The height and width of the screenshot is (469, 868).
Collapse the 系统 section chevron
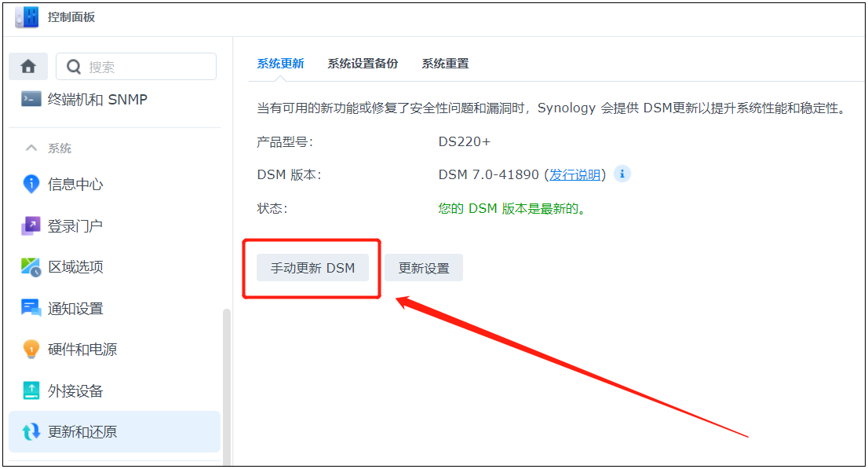(31, 148)
